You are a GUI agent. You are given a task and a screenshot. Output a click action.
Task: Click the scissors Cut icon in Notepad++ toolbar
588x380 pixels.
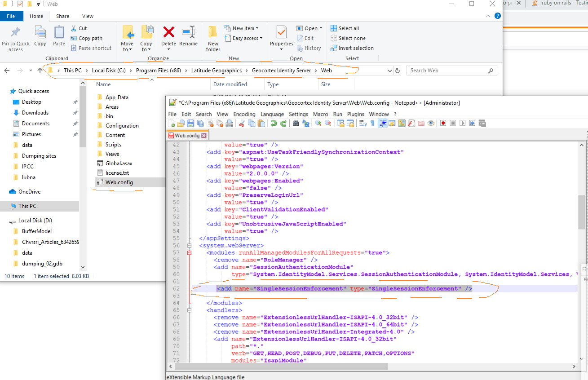(242, 124)
